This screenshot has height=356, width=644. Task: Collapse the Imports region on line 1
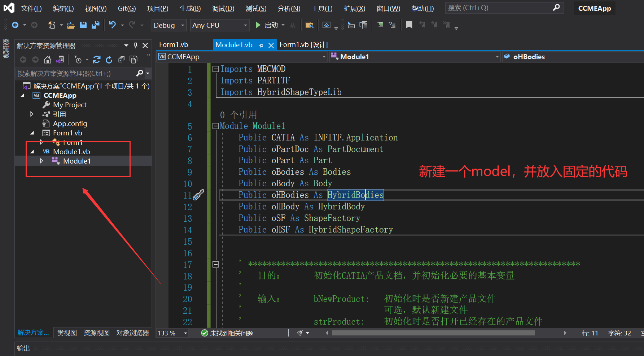point(216,69)
